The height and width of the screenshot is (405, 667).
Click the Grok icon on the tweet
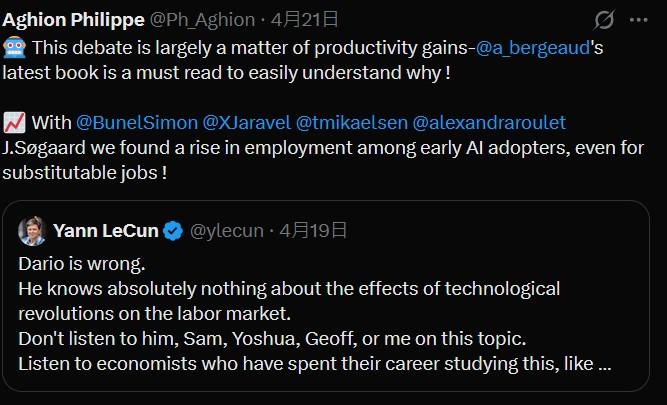[604, 19]
